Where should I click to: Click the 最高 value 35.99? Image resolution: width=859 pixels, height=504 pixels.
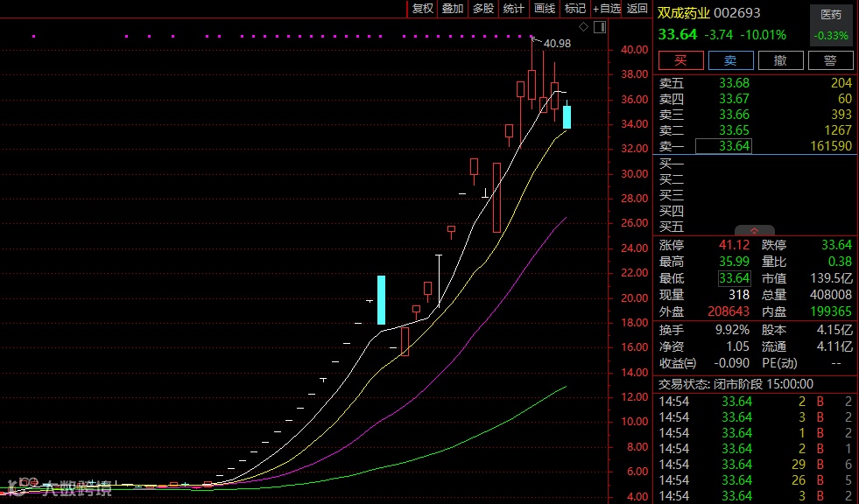point(734,262)
